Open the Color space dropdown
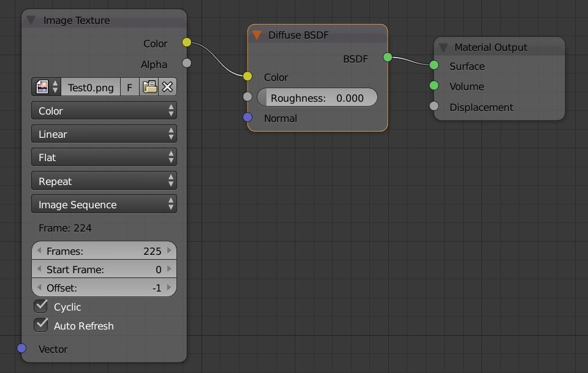Image resolution: width=588 pixels, height=373 pixels. click(x=104, y=111)
